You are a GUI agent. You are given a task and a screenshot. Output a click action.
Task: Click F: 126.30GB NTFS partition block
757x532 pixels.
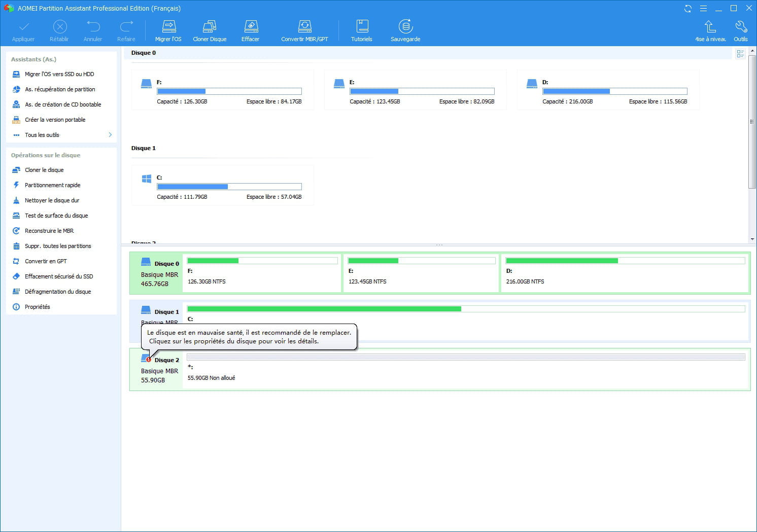click(262, 273)
